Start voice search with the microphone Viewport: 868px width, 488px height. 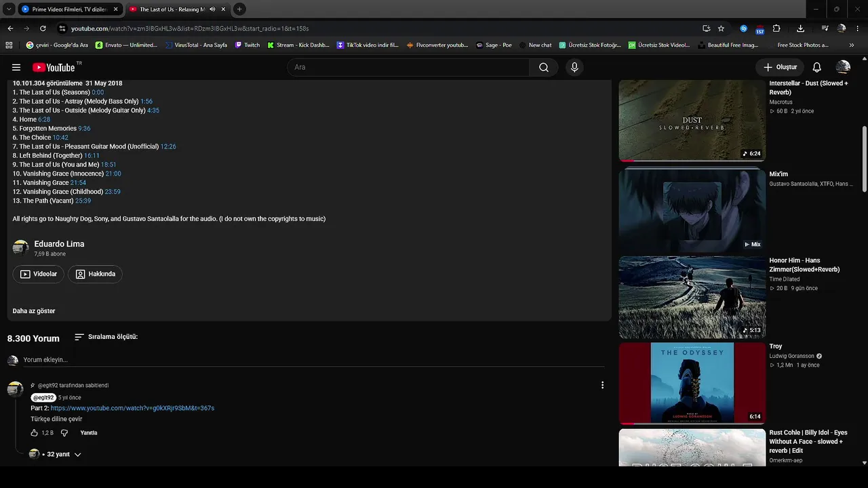574,67
